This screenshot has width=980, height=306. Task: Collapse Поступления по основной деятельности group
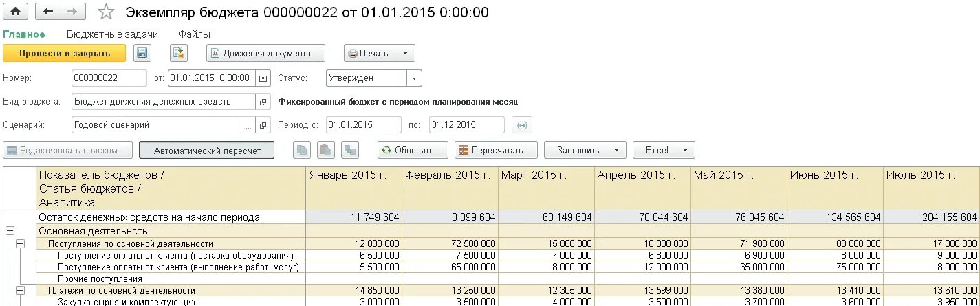pyautogui.click(x=20, y=243)
